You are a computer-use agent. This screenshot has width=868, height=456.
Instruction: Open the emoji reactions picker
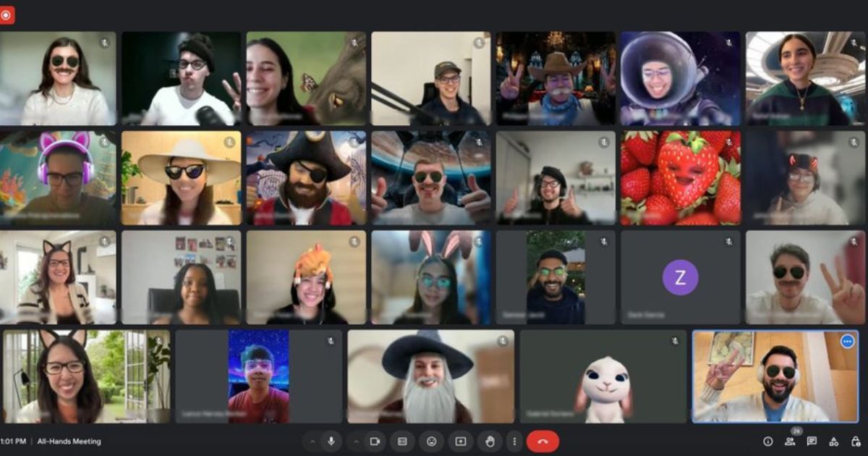(431, 442)
